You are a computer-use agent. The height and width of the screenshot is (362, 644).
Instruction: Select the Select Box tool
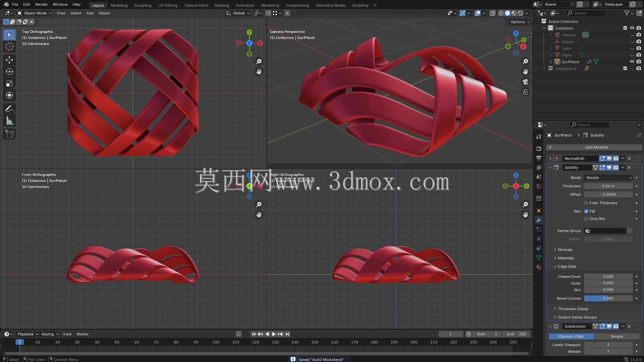point(9,35)
